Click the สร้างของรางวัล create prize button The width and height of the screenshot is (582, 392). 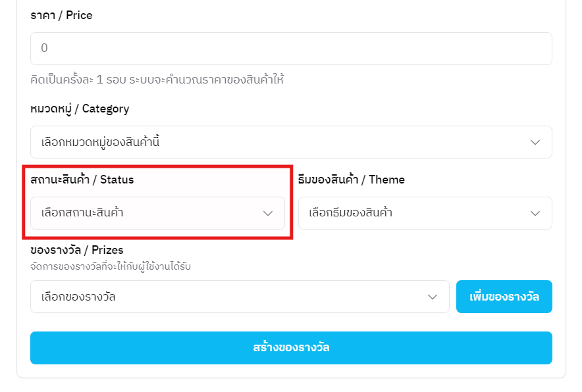(291, 347)
